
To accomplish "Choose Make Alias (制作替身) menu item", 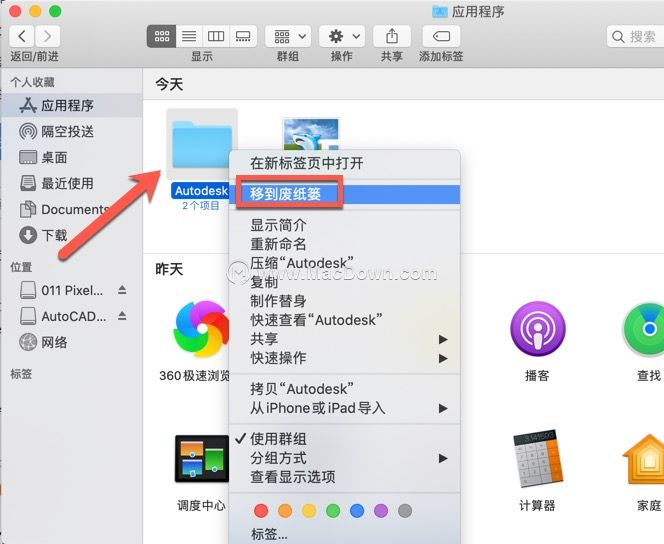I will pos(344,301).
